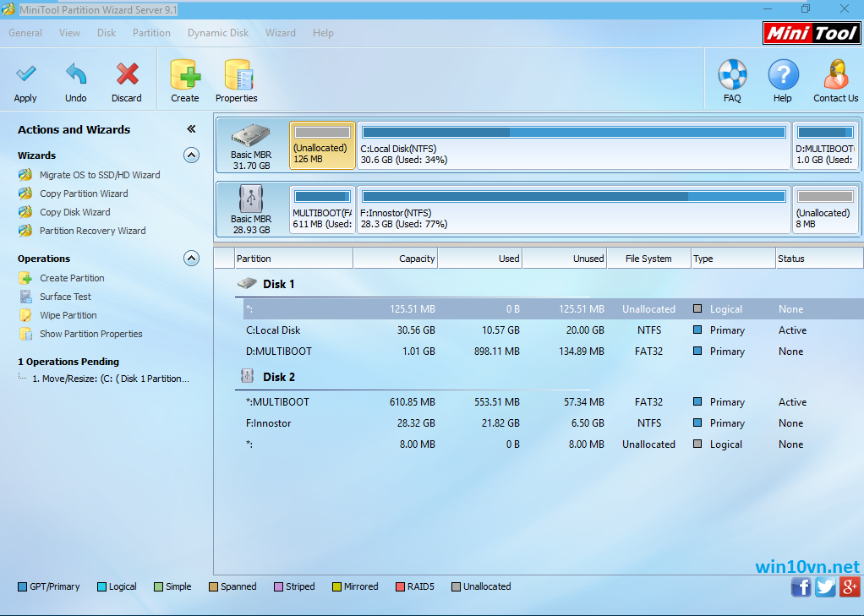
Task: Click the Create partition toolbar icon
Action: [185, 74]
